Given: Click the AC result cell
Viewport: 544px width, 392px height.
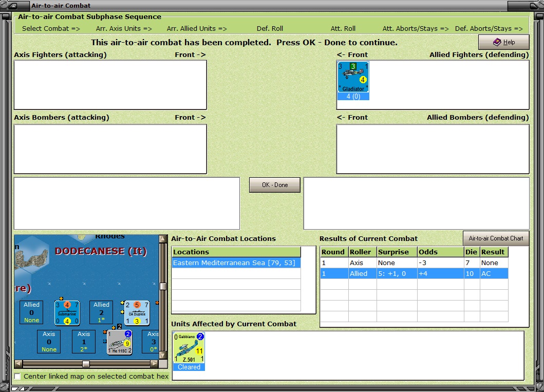Looking at the screenshot, I should (x=494, y=273).
